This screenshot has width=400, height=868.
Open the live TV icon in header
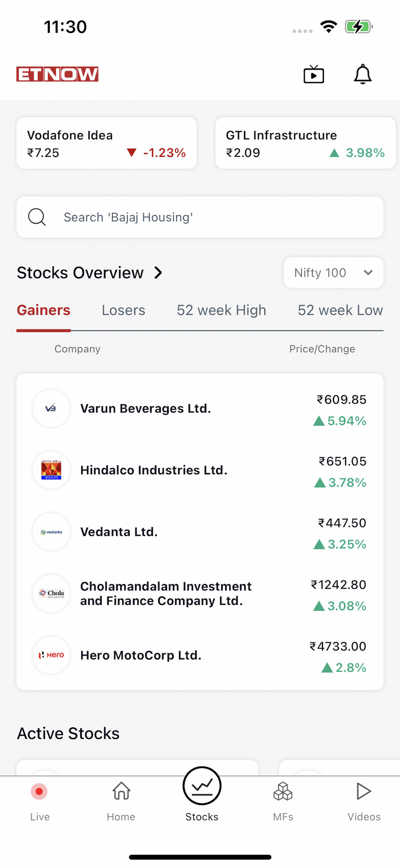[313, 74]
